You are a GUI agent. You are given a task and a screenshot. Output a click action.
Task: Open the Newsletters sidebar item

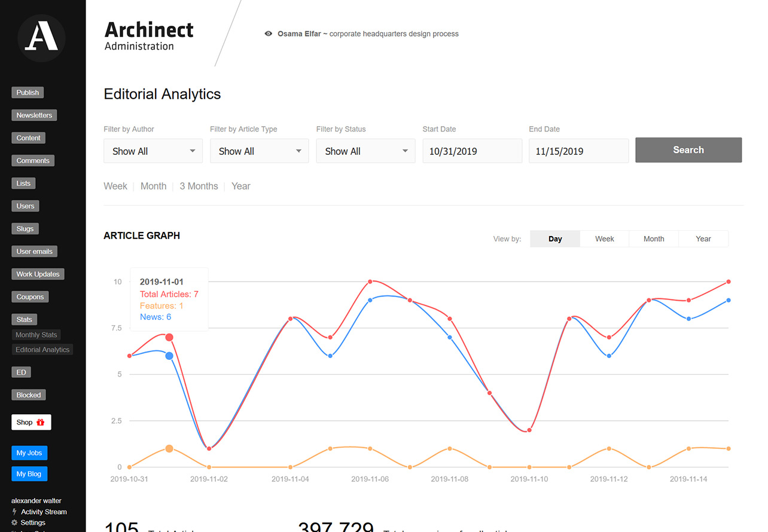click(x=34, y=115)
